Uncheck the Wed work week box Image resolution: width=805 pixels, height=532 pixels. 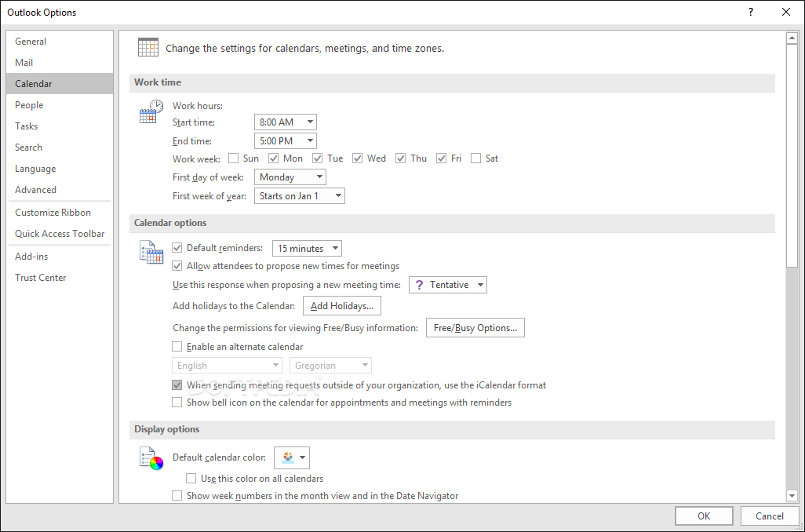click(x=357, y=159)
